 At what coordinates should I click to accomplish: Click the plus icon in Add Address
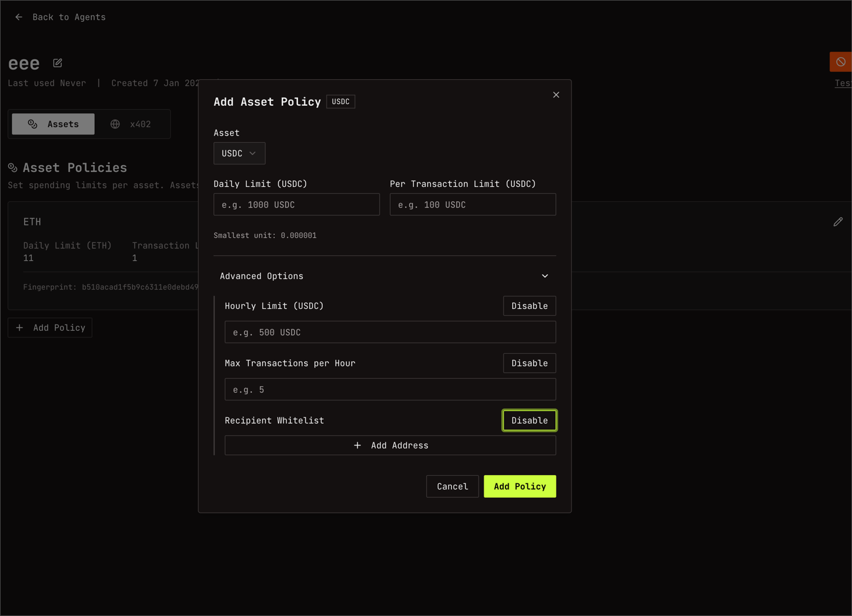coord(357,445)
